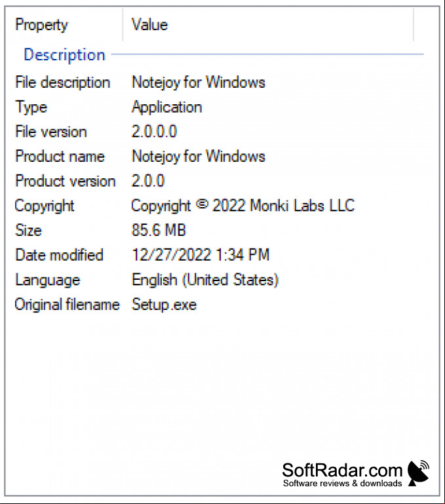The height and width of the screenshot is (504, 445).
Task: Select the 2.0.0 product version value
Action: pyautogui.click(x=148, y=181)
